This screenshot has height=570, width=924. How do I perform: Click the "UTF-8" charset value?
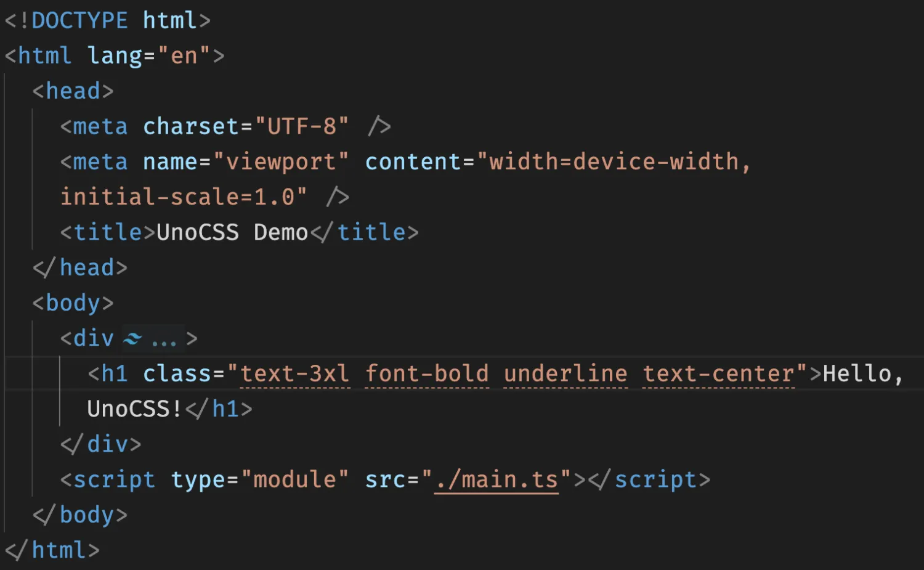coord(301,126)
